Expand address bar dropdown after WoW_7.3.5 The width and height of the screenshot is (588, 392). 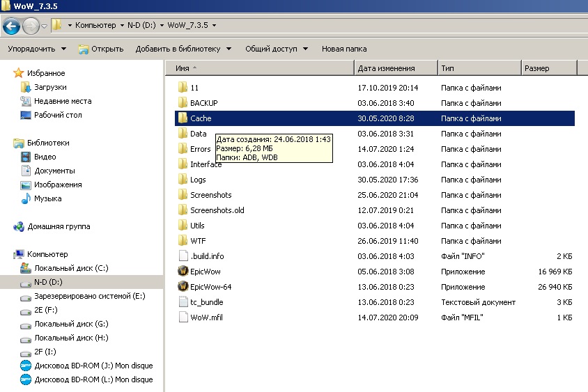(214, 26)
